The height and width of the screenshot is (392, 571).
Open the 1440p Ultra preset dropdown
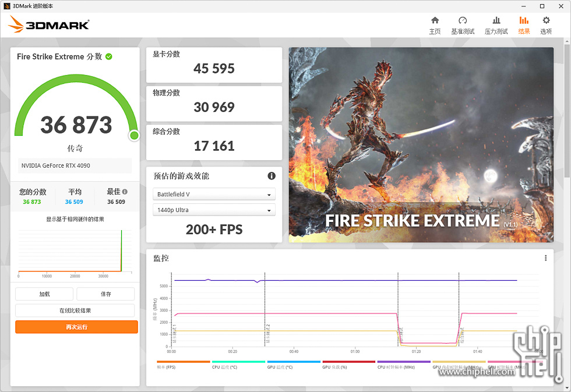[x=214, y=210]
